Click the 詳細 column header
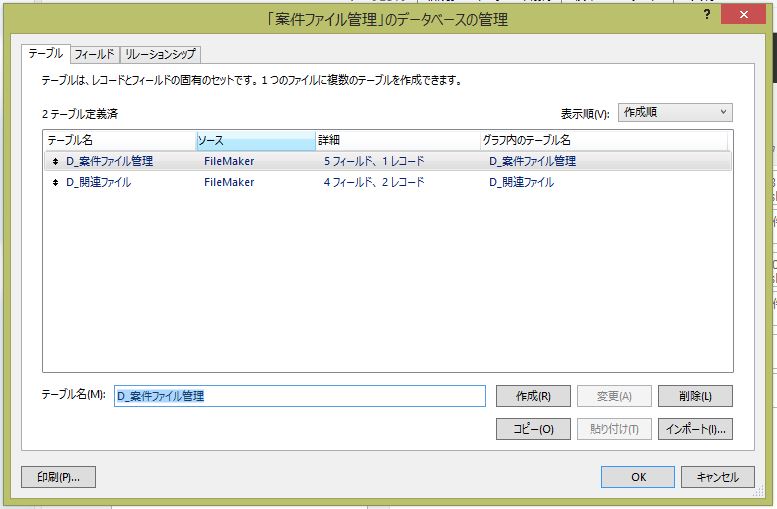The image size is (777, 509). pos(398,140)
